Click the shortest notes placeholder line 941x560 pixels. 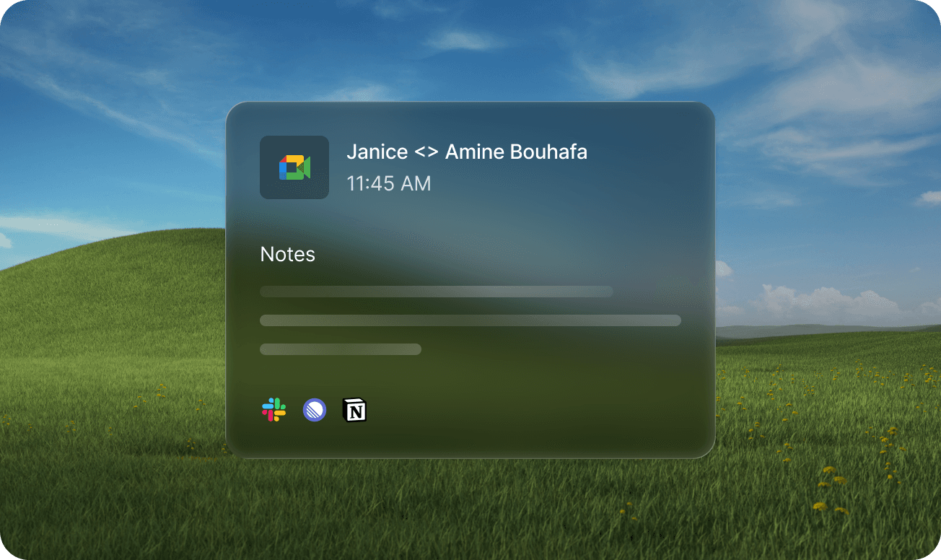340,349
